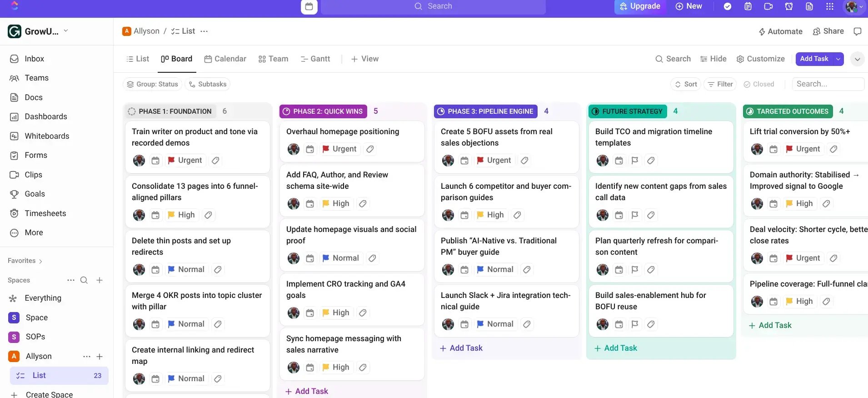
Task: Open the calendar icon beside the search bar
Action: pyautogui.click(x=309, y=6)
